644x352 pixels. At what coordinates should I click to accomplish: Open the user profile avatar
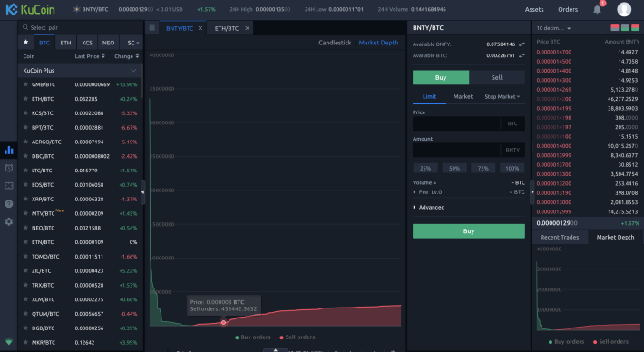[624, 9]
